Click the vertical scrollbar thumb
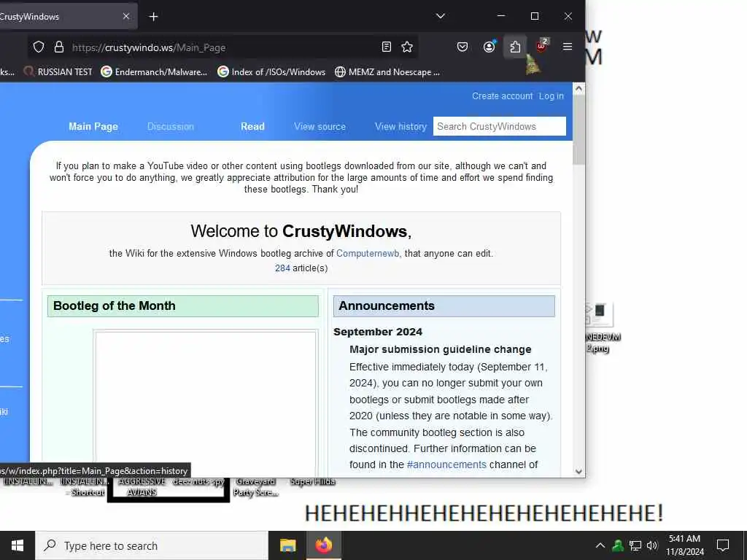The height and width of the screenshot is (560, 747). [x=578, y=130]
